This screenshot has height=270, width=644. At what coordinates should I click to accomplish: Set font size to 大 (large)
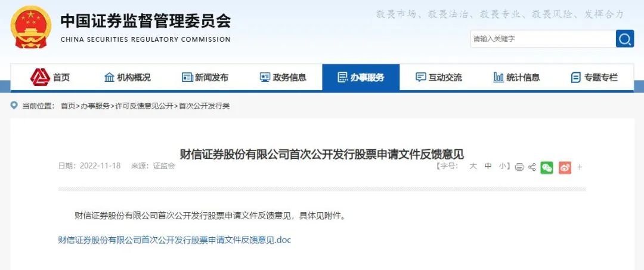click(x=473, y=166)
